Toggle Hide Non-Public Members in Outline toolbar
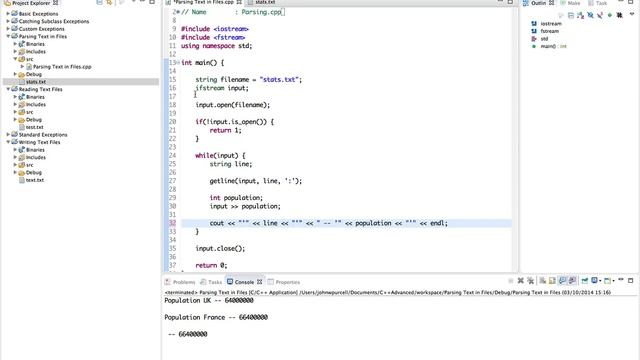Image resolution: width=640 pixels, height=360 pixels. click(x=610, y=15)
